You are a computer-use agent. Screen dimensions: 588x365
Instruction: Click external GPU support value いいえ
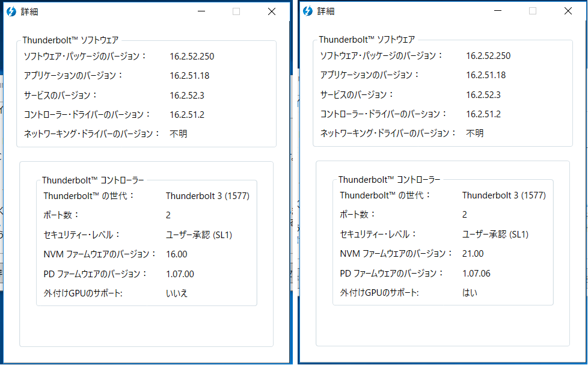177,293
